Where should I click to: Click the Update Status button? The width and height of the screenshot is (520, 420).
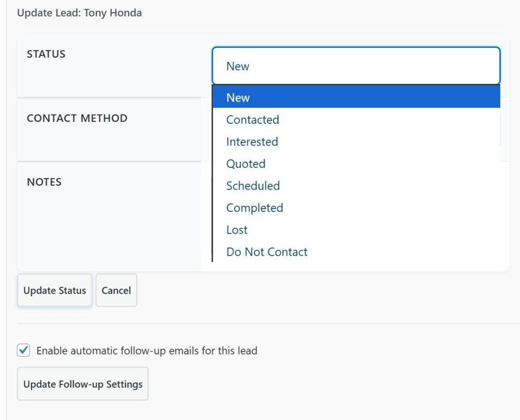tap(54, 291)
